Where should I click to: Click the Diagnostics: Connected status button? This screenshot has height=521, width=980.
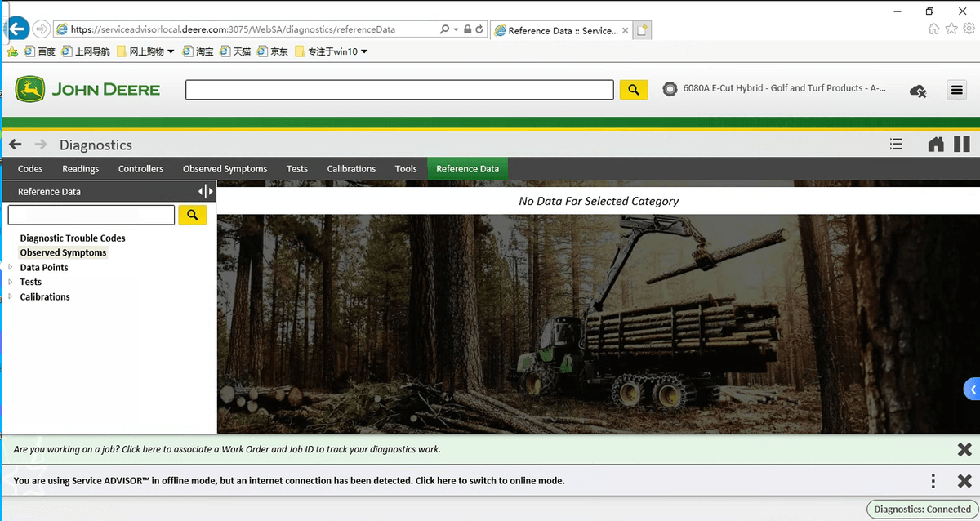tap(922, 510)
